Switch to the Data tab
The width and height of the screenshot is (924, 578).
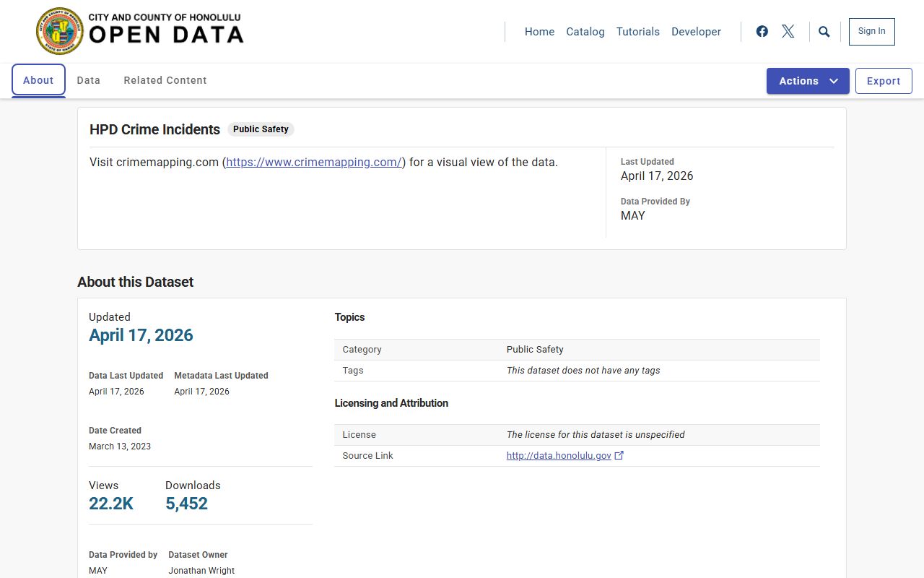pos(89,80)
